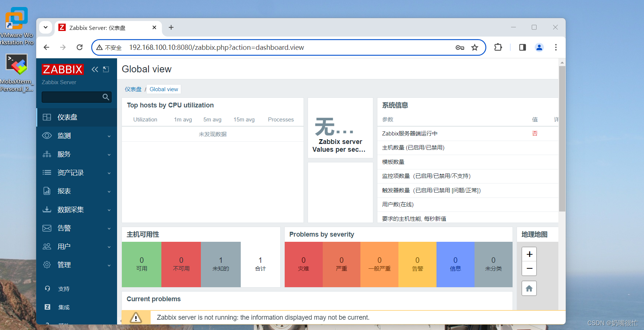644x330 pixels.
Task: Open the 用户 users menu
Action: pos(77,247)
